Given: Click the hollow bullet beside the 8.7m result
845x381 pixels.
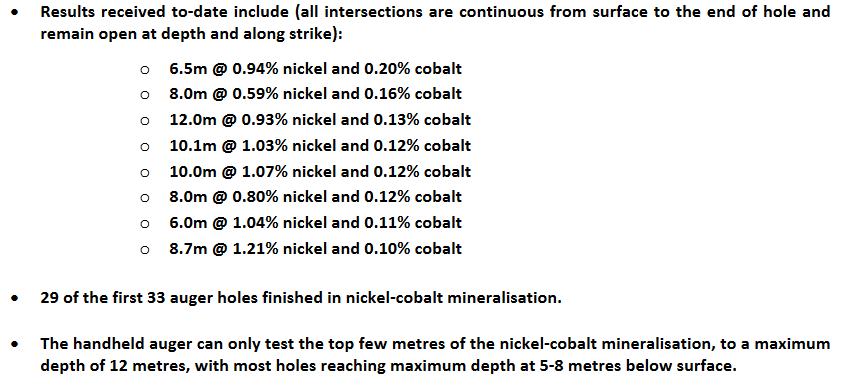Looking at the screenshot, I should coord(144,250).
